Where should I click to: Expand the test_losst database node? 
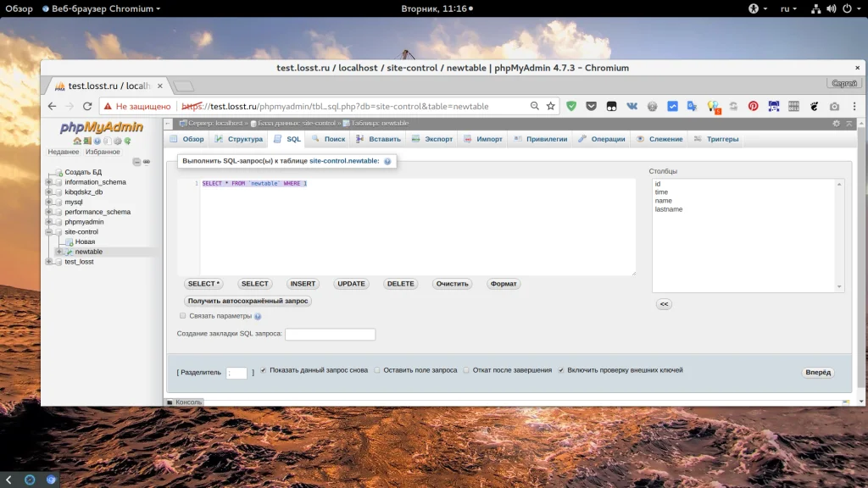(x=48, y=262)
